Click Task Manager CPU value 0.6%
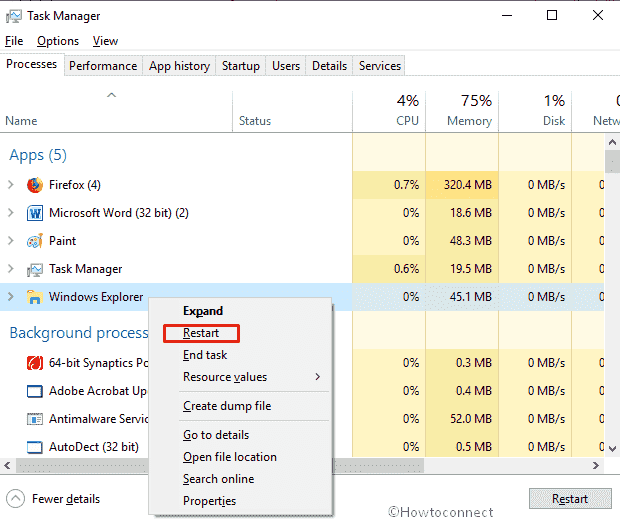Viewport: 620px width, 522px height. (x=406, y=269)
